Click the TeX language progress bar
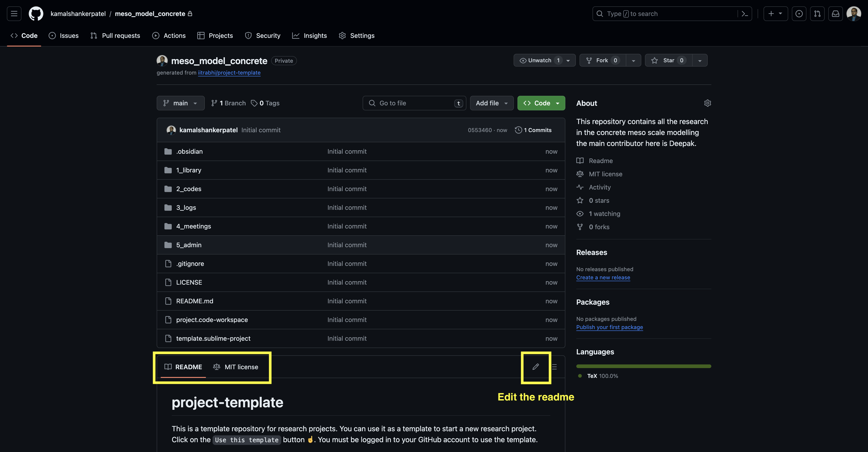Screen dimensions: 868x452 point(643,366)
